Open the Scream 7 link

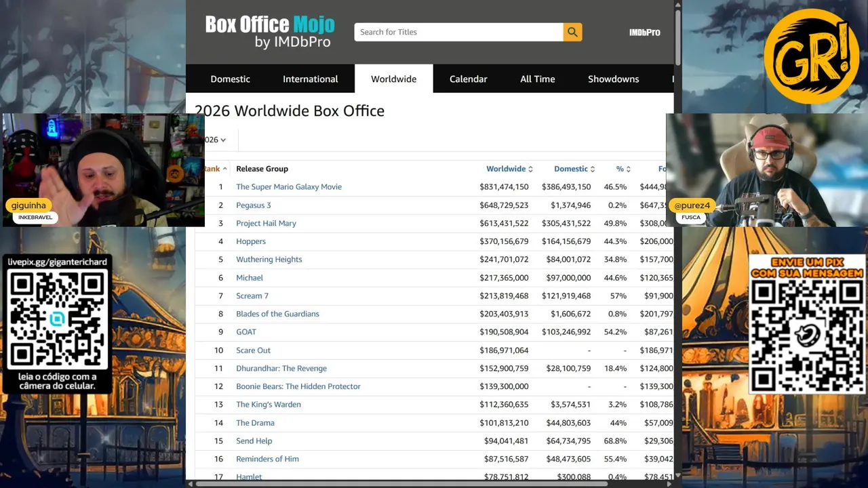tap(252, 296)
